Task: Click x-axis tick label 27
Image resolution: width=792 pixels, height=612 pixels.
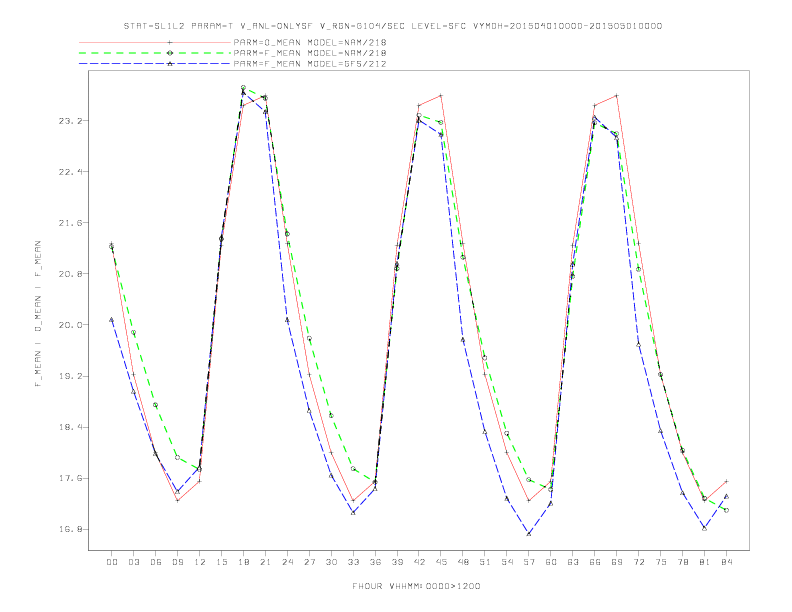Action: coord(309,562)
